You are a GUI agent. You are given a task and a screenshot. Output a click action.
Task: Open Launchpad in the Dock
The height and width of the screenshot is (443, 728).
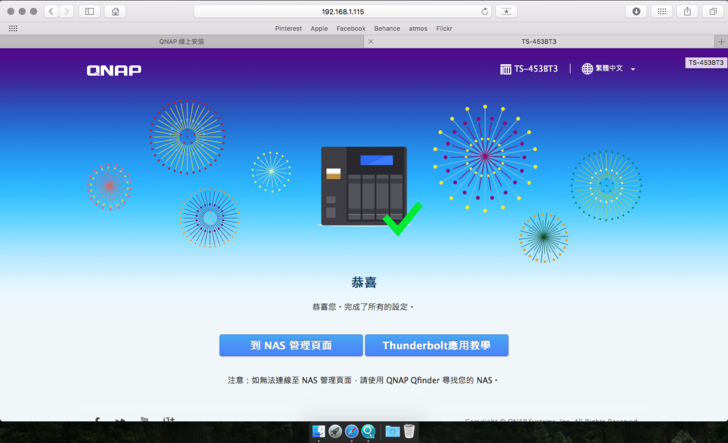click(335, 432)
